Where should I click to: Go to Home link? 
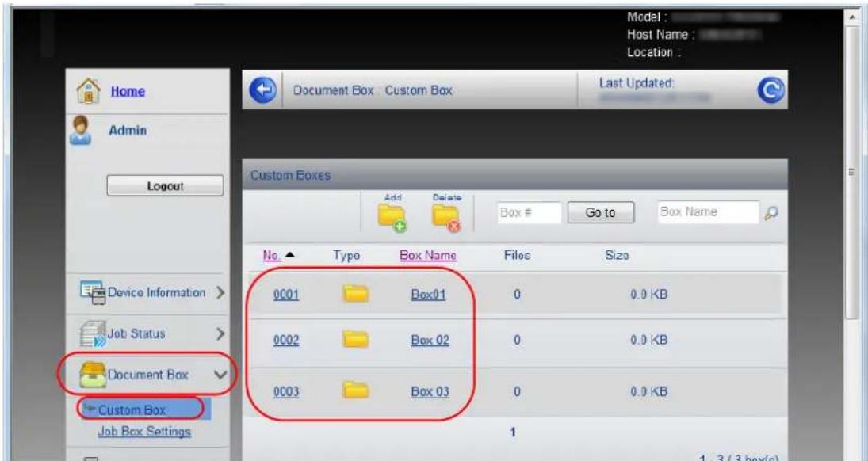pyautogui.click(x=128, y=91)
